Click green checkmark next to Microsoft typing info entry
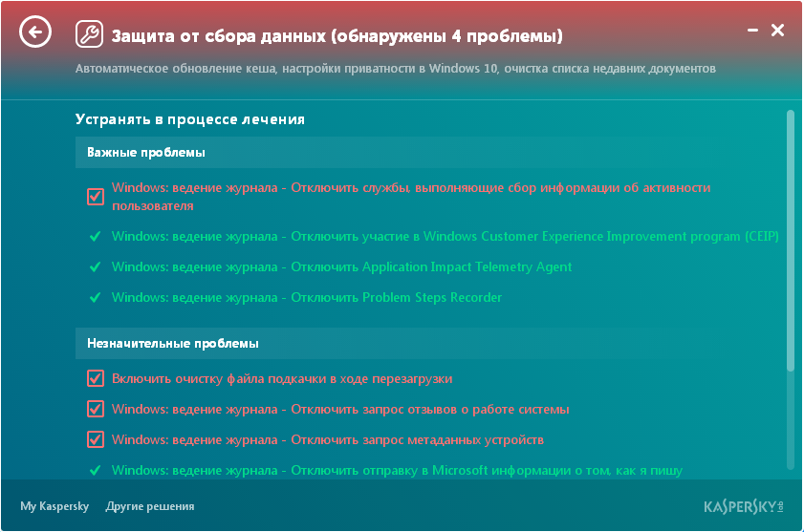This screenshot has height=532, width=804. coord(95,470)
